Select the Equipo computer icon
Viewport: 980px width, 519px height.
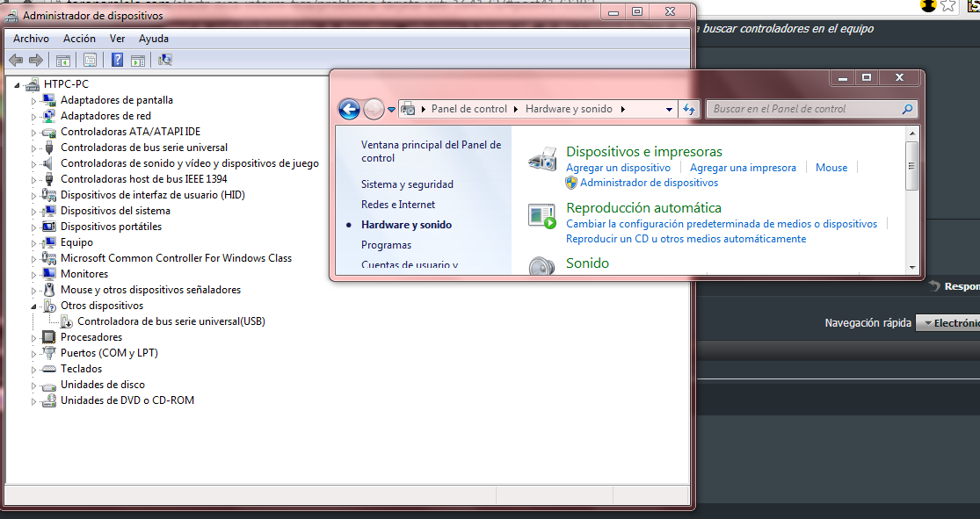point(48,242)
